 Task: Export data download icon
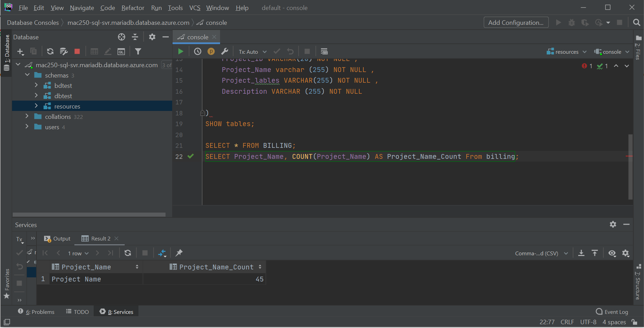click(x=581, y=253)
